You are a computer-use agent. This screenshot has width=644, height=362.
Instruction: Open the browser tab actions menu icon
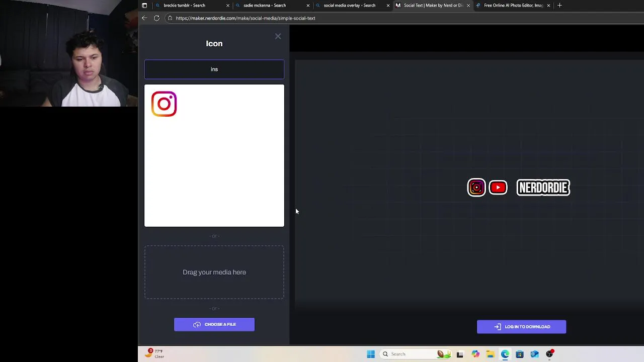click(x=144, y=6)
